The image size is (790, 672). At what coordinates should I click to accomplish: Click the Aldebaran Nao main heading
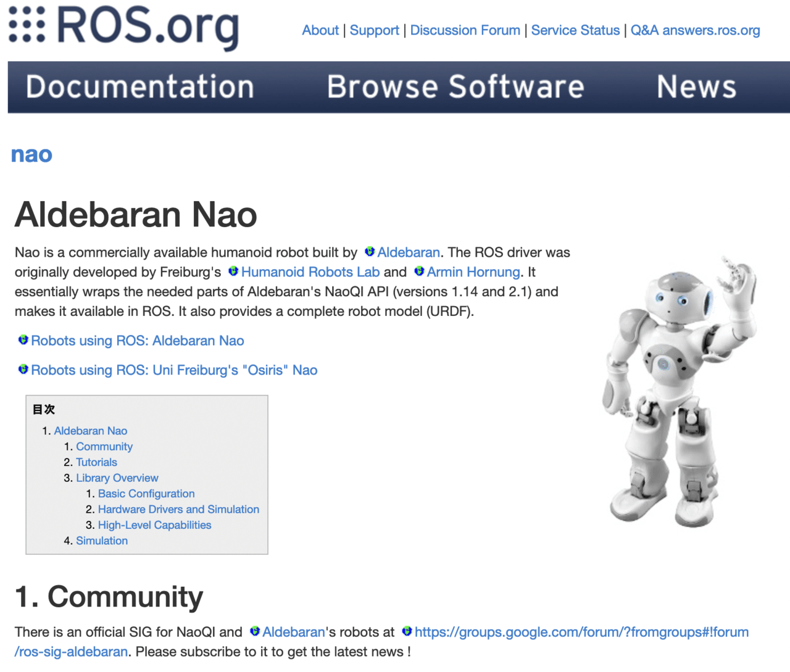click(x=136, y=215)
